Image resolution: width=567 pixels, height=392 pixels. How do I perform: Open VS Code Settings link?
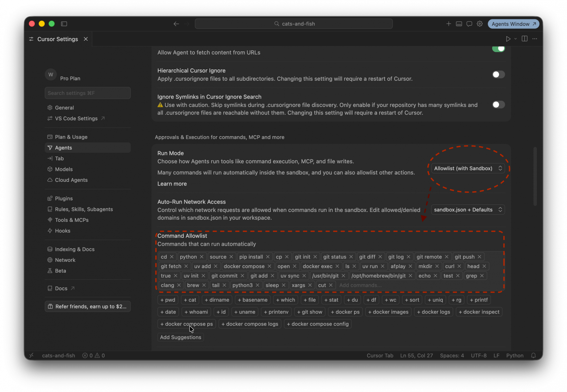88,119
